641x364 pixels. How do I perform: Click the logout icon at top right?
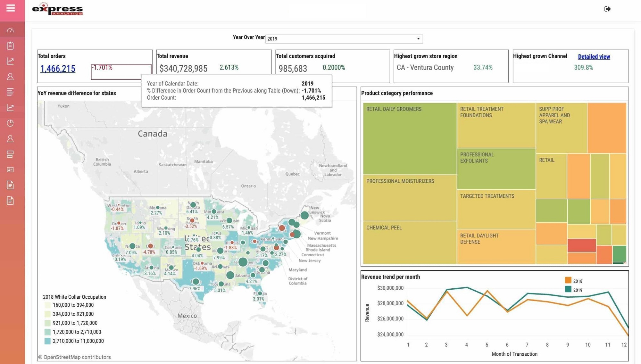(607, 9)
